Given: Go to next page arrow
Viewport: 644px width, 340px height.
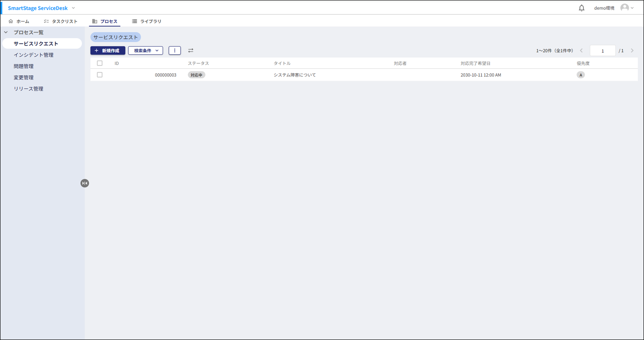Looking at the screenshot, I should coord(632,51).
